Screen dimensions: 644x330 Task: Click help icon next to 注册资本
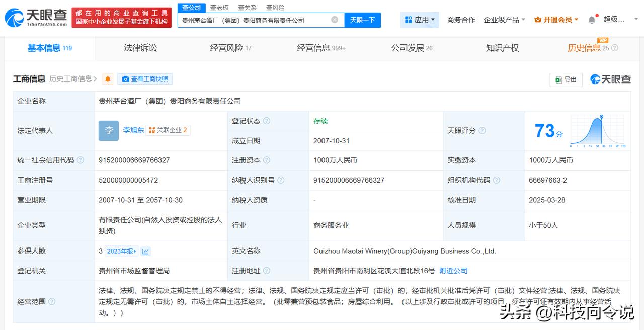[x=267, y=160]
